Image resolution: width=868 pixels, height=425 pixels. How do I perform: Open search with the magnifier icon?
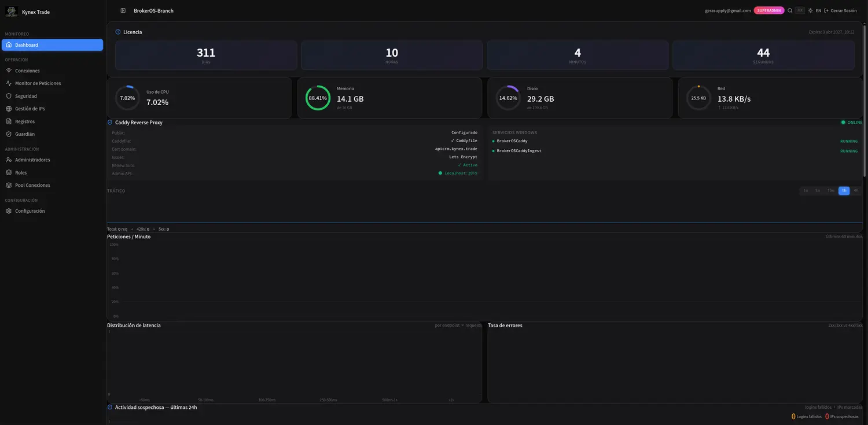[790, 10]
